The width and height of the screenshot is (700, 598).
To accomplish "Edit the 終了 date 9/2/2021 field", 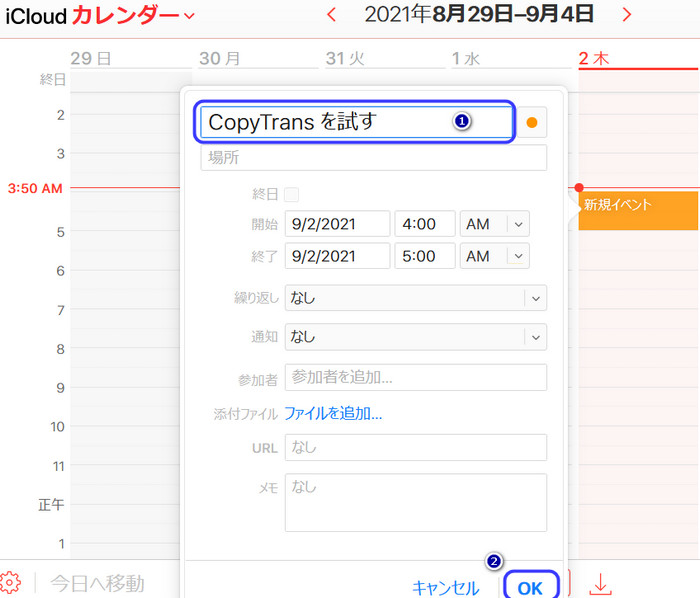I will [338, 256].
